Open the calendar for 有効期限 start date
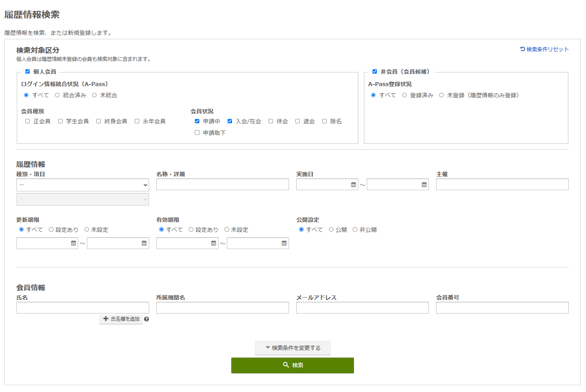This screenshot has width=586, height=392. pos(213,243)
